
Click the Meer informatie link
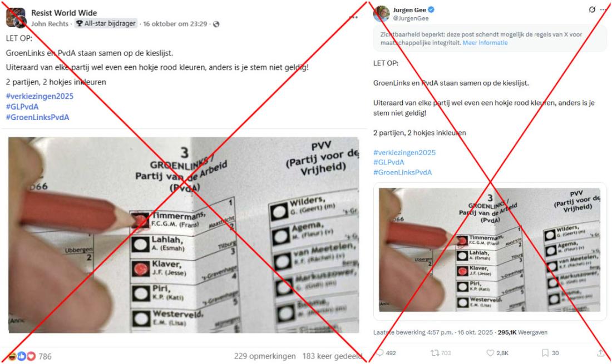pyautogui.click(x=485, y=43)
